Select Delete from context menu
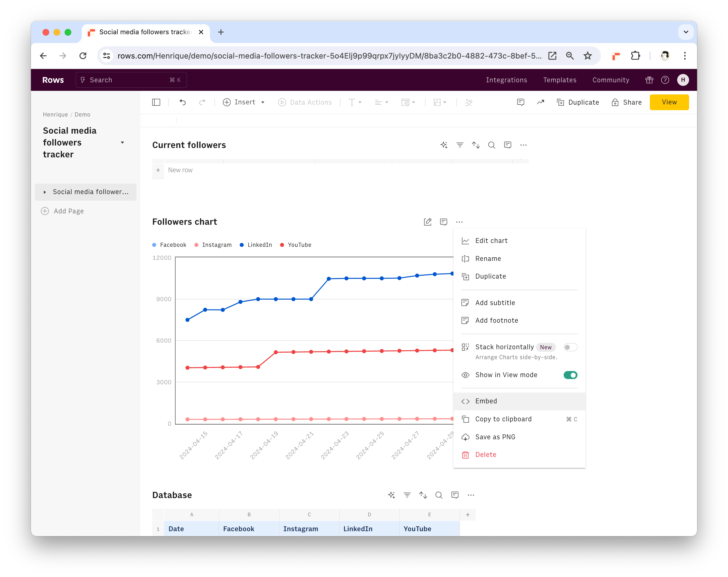728x577 pixels. pyautogui.click(x=486, y=455)
